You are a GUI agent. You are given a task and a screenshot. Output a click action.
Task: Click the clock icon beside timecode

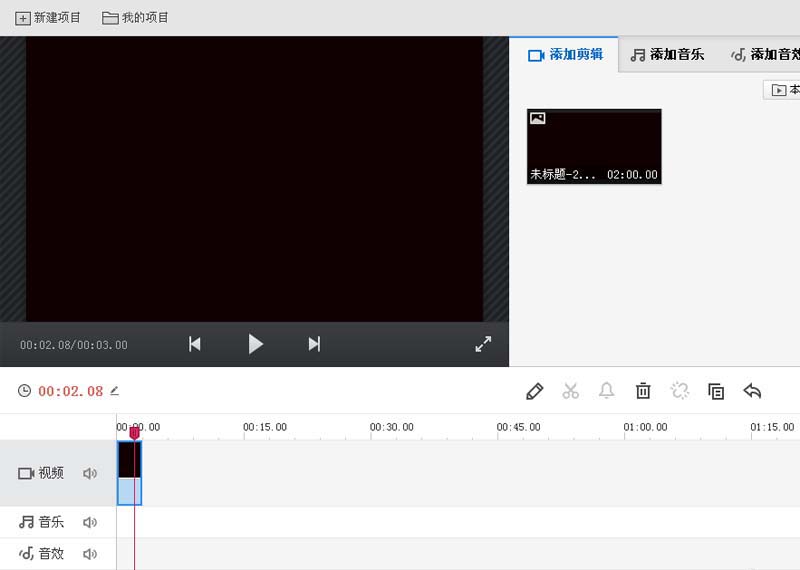[x=24, y=391]
